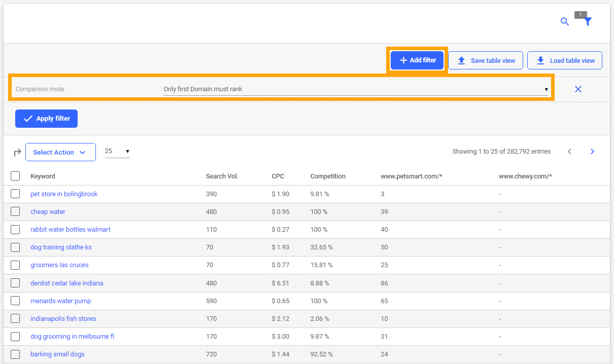Check the select-all header checkbox
Image resolution: width=614 pixels, height=364 pixels.
(15, 176)
